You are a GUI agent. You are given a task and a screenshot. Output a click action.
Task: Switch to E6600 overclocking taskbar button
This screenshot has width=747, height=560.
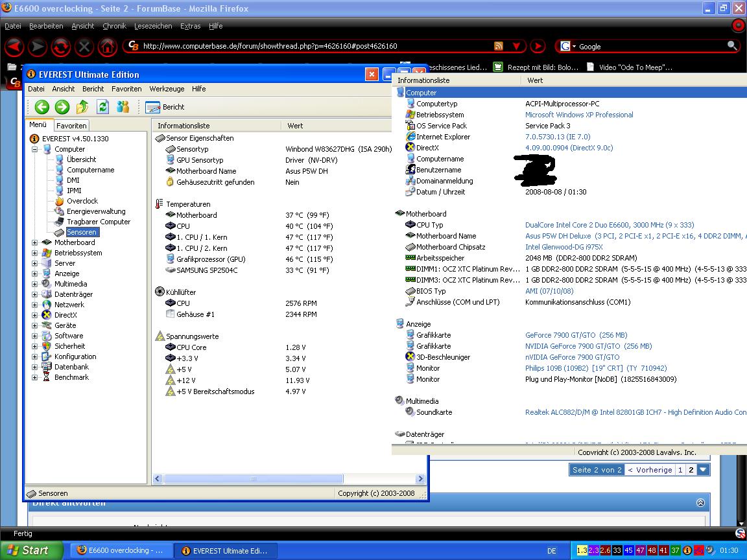point(121,550)
